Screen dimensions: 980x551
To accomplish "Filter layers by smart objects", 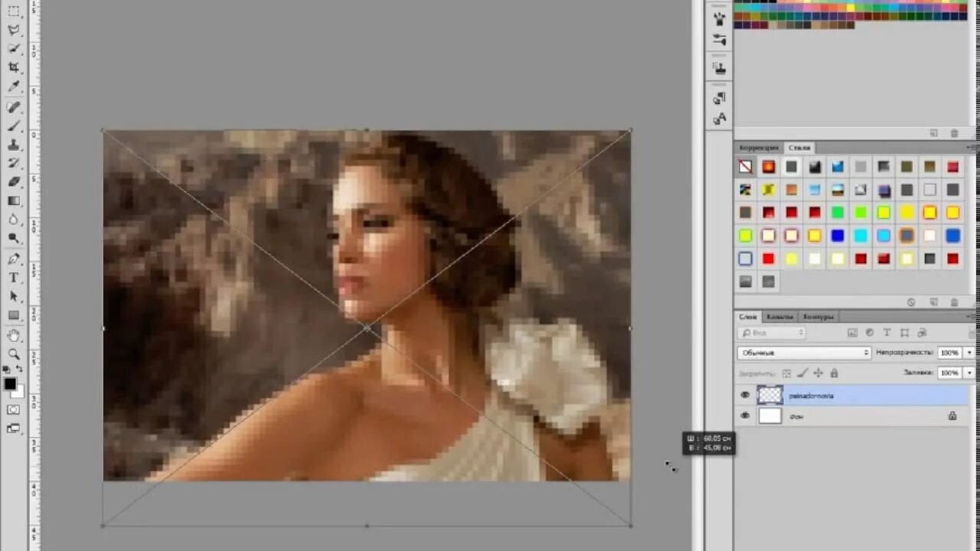I will (922, 333).
